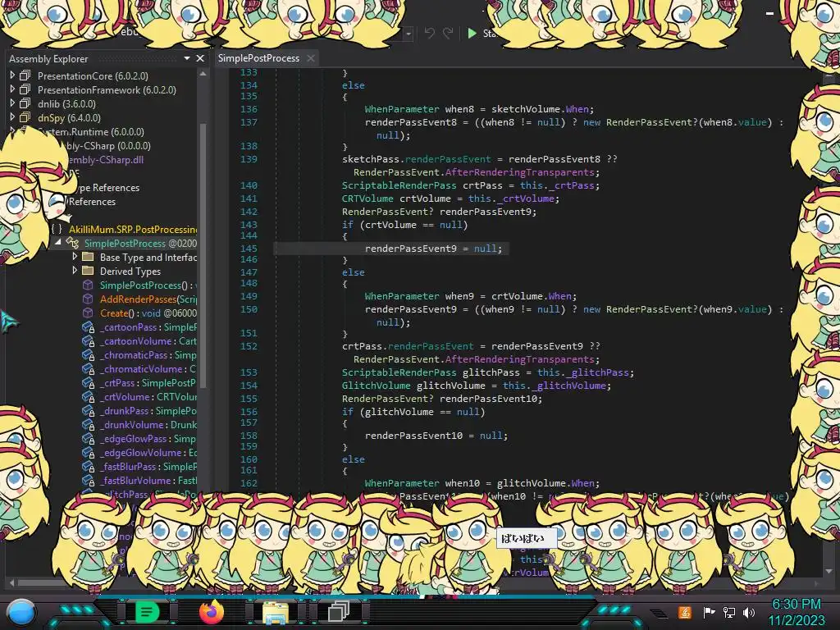Click the PresentationCore assembly icon

tap(25, 75)
